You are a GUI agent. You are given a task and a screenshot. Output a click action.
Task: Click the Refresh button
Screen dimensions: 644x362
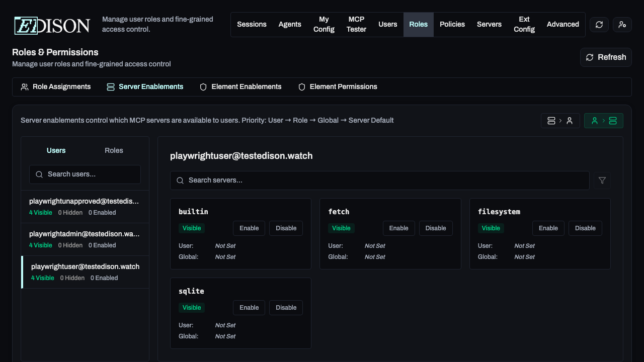click(x=606, y=57)
